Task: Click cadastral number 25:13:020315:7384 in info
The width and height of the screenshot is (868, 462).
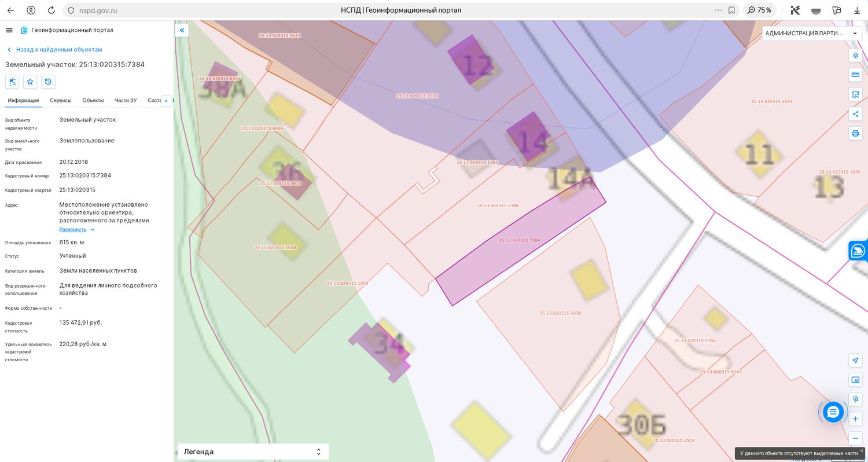Action: [x=85, y=175]
